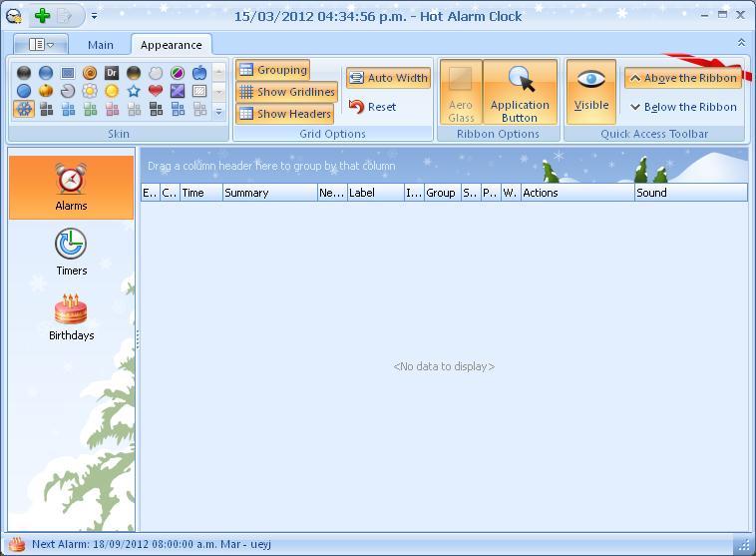Apply the white daisy flower skin
The height and width of the screenshot is (556, 756).
(90, 91)
